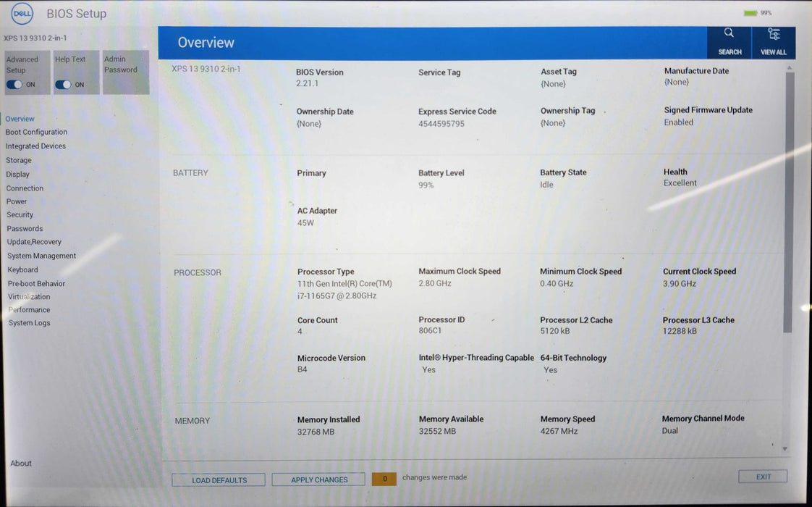812x507 pixels.
Task: Click Express Service Code 4544595795
Action: pos(441,124)
